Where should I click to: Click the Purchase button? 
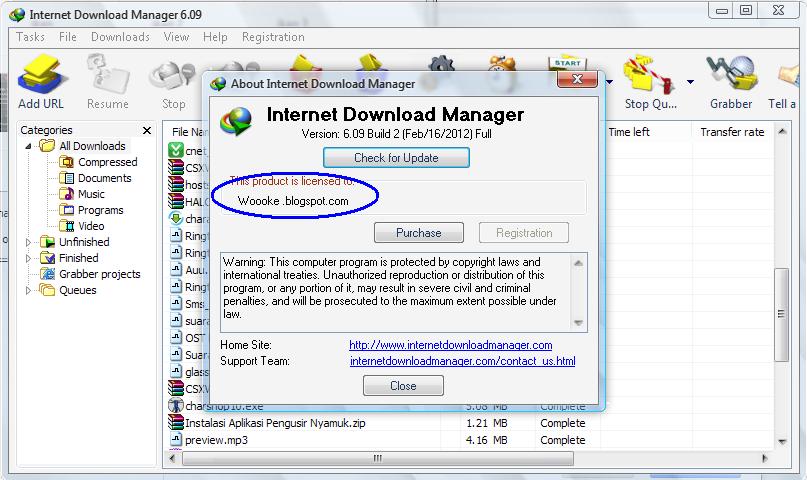point(418,233)
